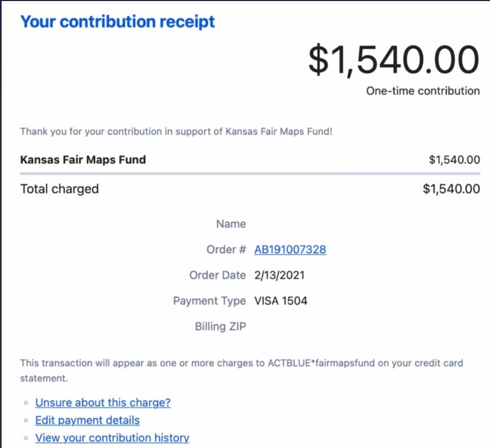Click the 'Name' field label

click(231, 224)
